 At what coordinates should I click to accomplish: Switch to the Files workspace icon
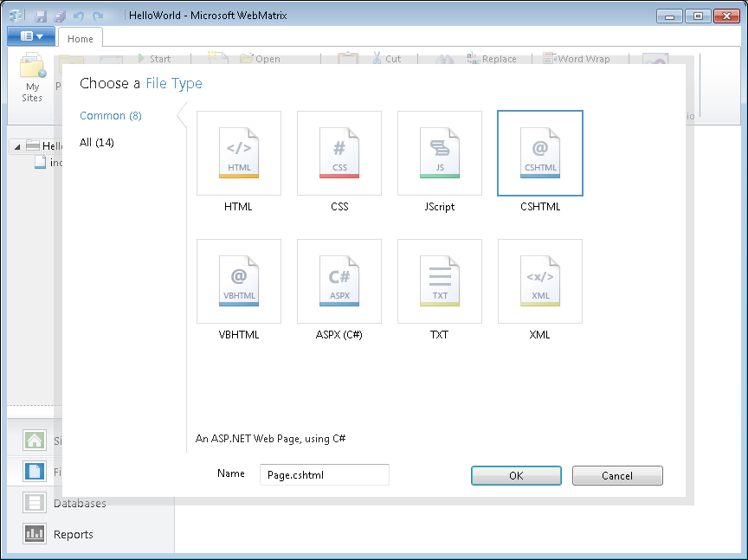[35, 471]
